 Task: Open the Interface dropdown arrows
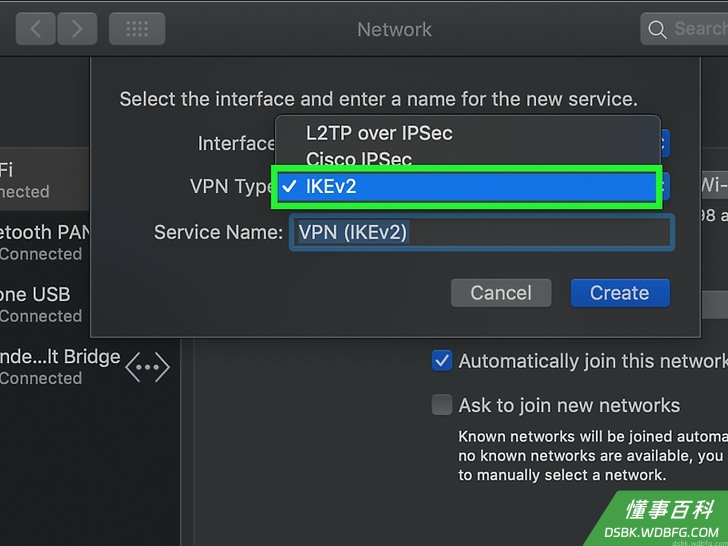click(x=665, y=143)
